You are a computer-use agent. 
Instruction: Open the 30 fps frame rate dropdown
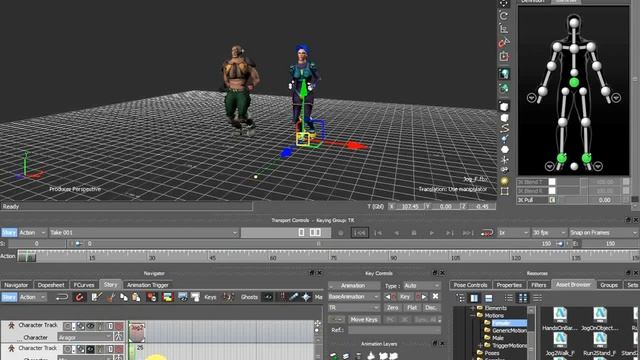[x=549, y=233]
